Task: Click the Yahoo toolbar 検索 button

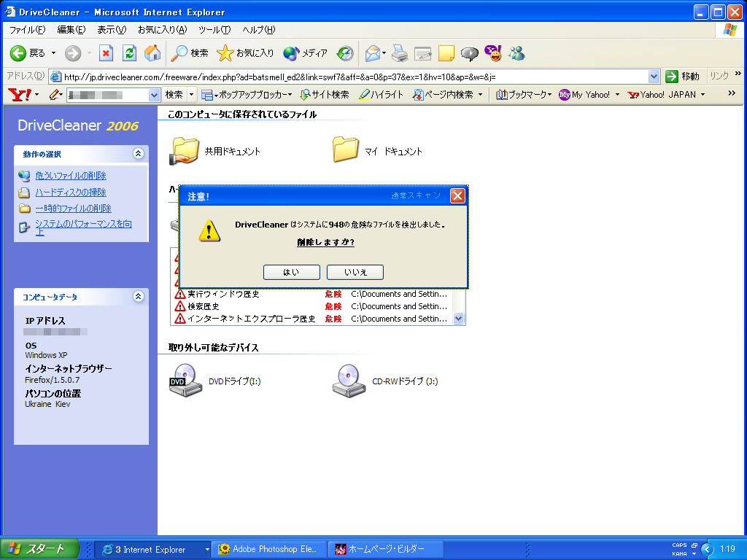Action: pos(174,95)
